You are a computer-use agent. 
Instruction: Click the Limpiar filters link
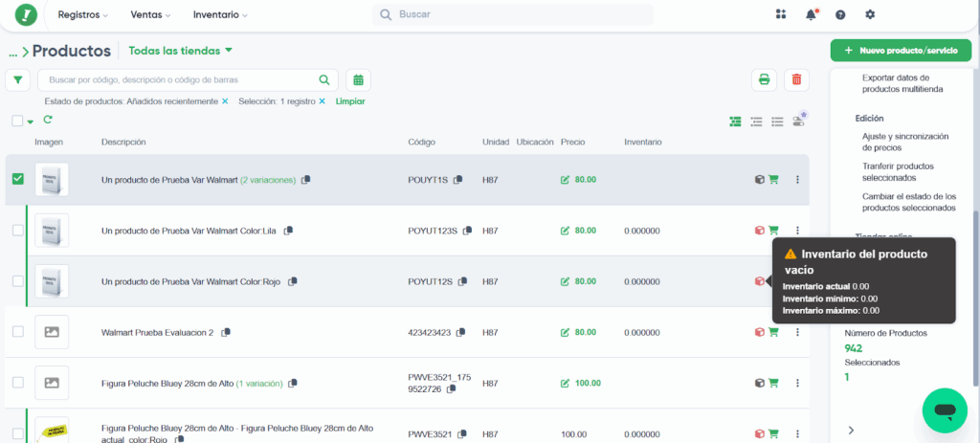click(349, 101)
